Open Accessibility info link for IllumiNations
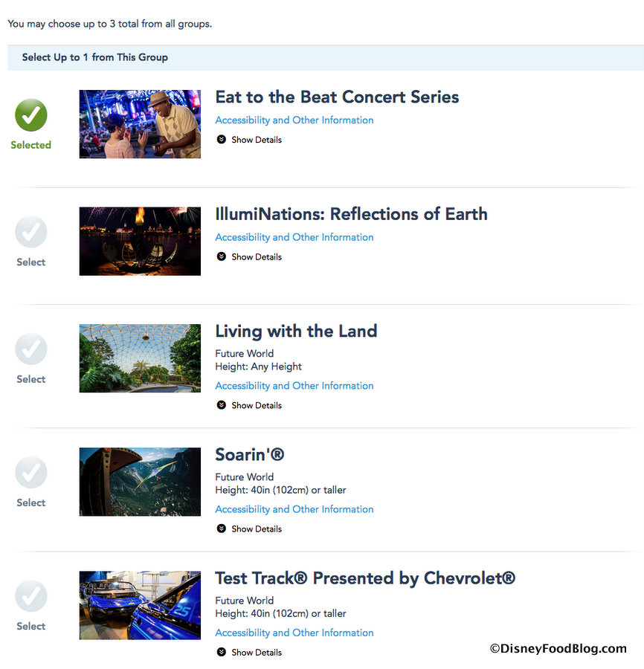This screenshot has width=644, height=669. pyautogui.click(x=294, y=238)
